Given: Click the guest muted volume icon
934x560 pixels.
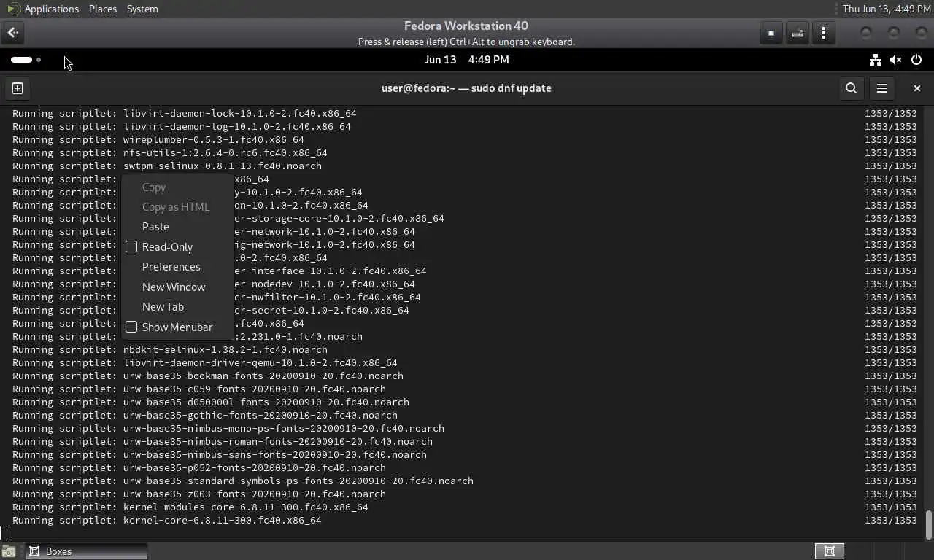Looking at the screenshot, I should (x=895, y=60).
